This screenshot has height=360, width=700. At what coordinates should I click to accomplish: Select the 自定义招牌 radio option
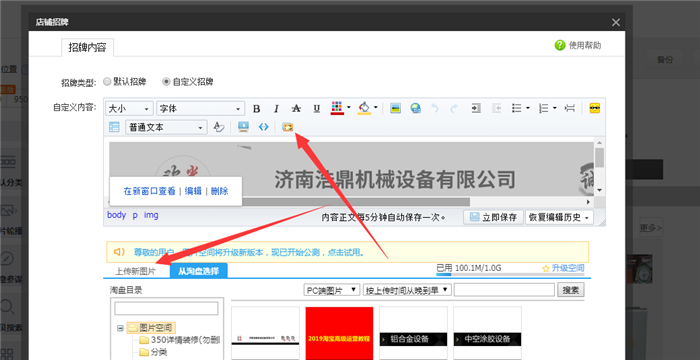[166, 82]
